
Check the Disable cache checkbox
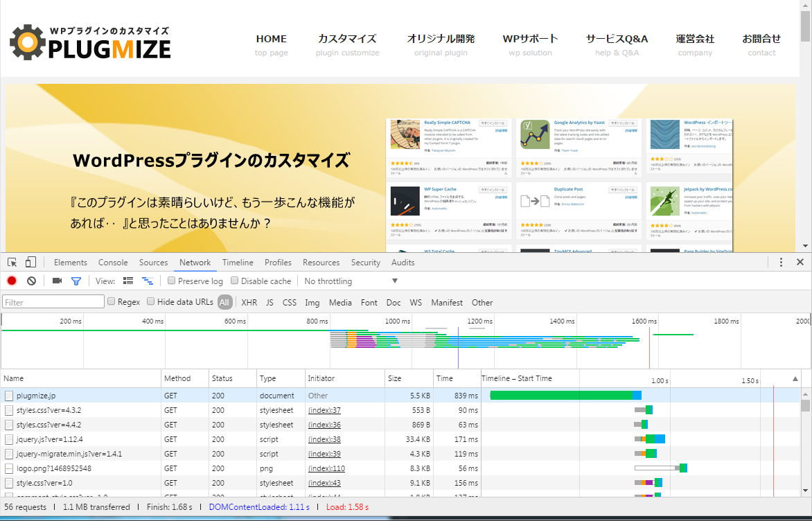pyautogui.click(x=235, y=281)
